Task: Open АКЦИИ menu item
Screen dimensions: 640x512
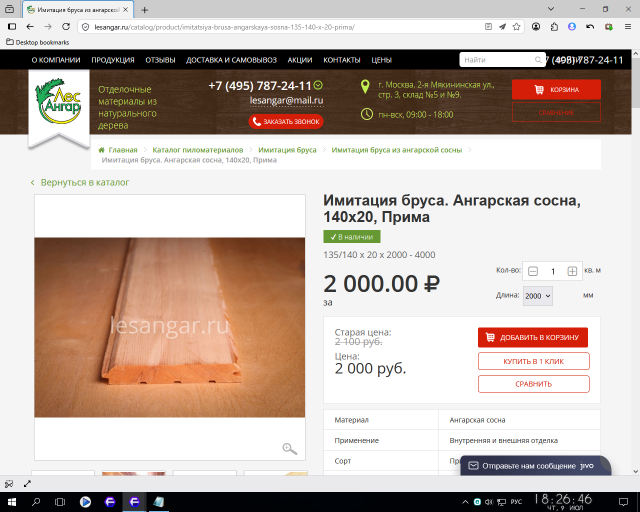Action: click(300, 60)
